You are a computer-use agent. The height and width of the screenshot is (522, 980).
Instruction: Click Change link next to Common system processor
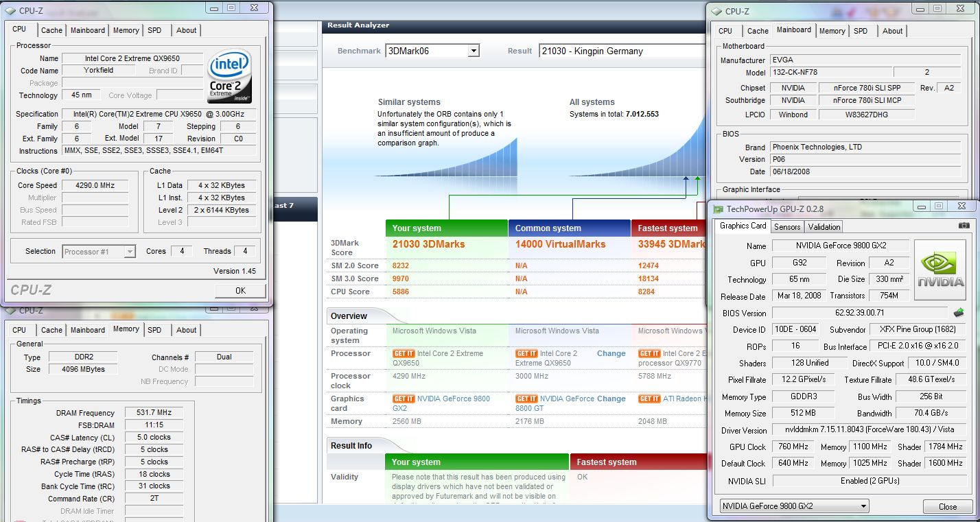611,354
